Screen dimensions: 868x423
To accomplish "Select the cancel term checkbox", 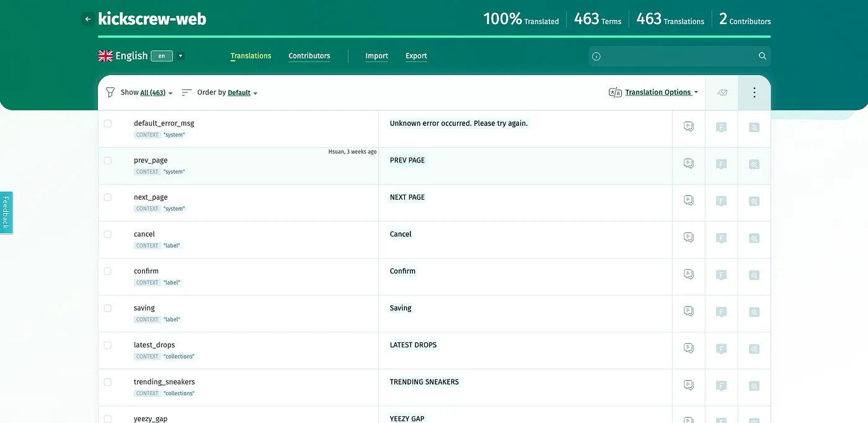I will (108, 234).
